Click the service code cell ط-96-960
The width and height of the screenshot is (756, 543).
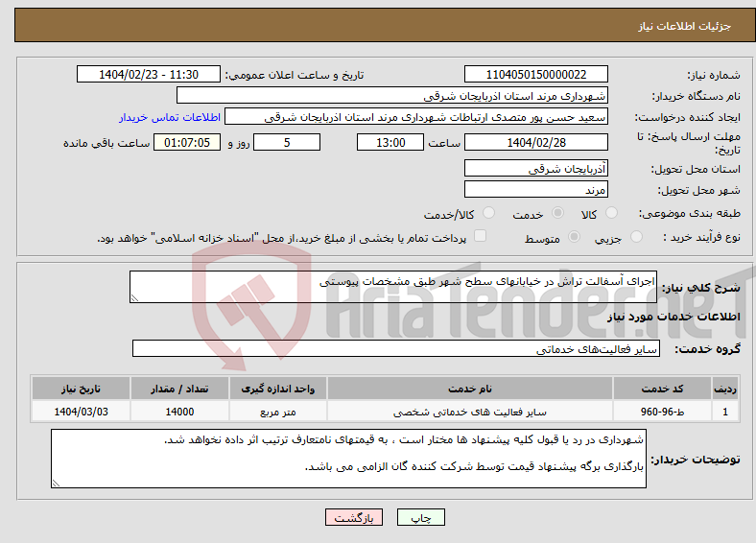(x=663, y=412)
